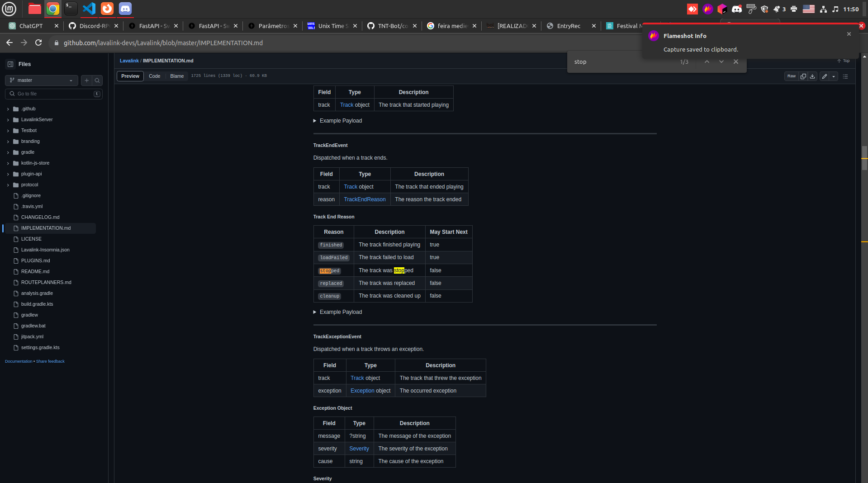868x483 pixels.
Task: Collapse the Files side panel
Action: coord(10,64)
